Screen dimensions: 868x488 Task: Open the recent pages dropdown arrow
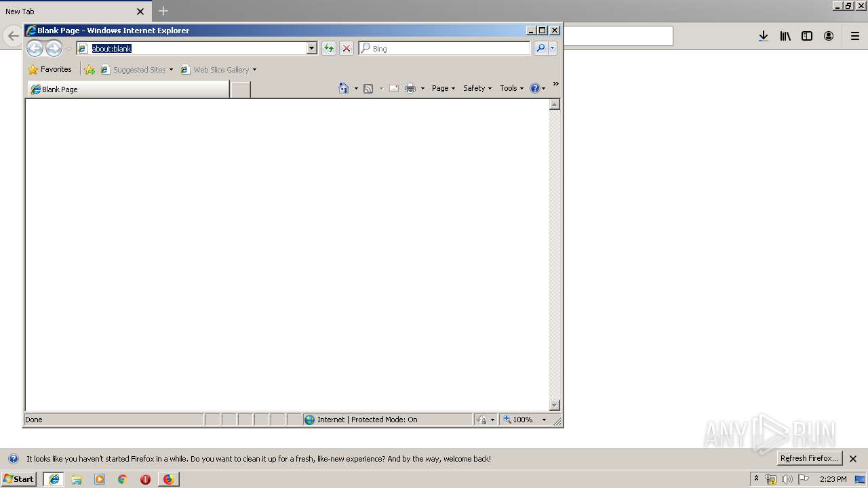point(68,49)
